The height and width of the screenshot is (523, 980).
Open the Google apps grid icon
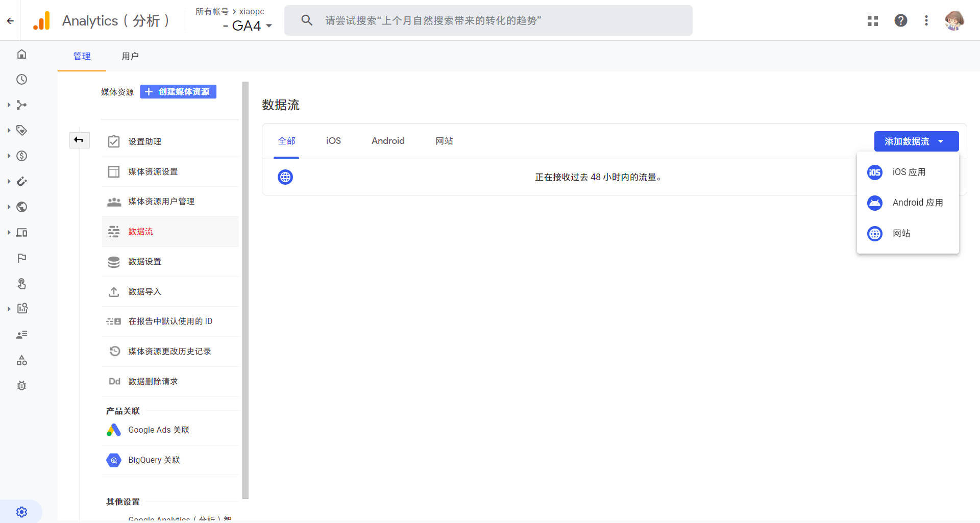click(x=873, y=20)
